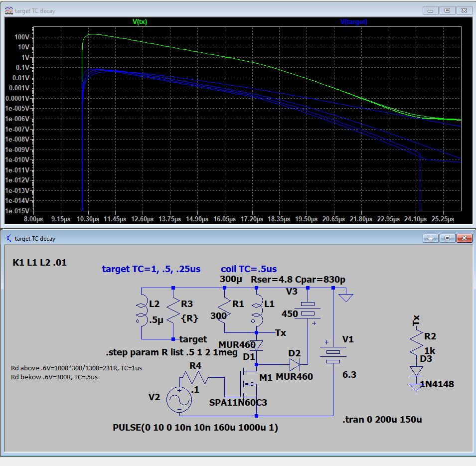Maximize the waveform plot window
The image size is (476, 466).
click(447, 10)
